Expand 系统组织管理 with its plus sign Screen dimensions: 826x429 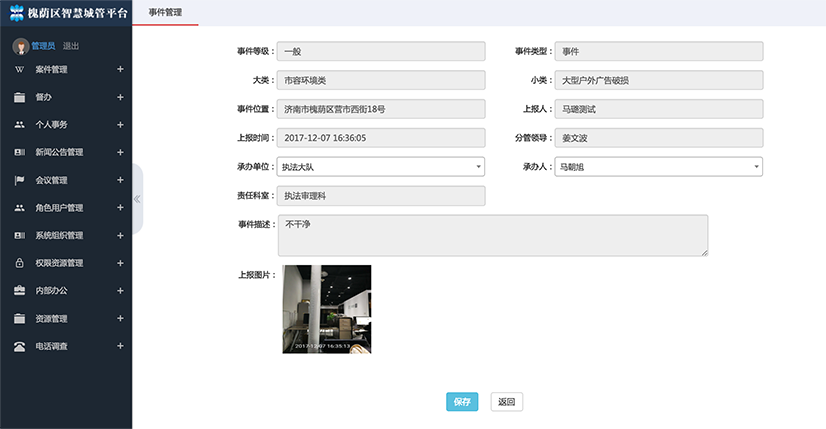pyautogui.click(x=120, y=236)
